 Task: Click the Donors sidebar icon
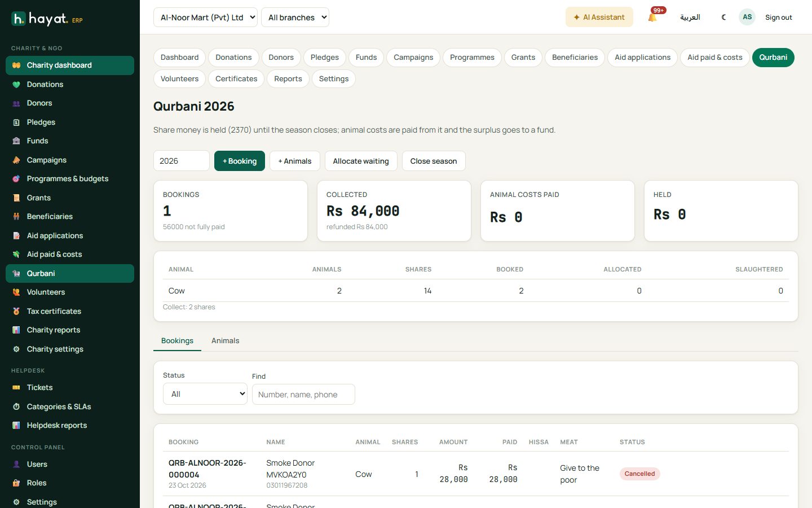click(x=16, y=103)
